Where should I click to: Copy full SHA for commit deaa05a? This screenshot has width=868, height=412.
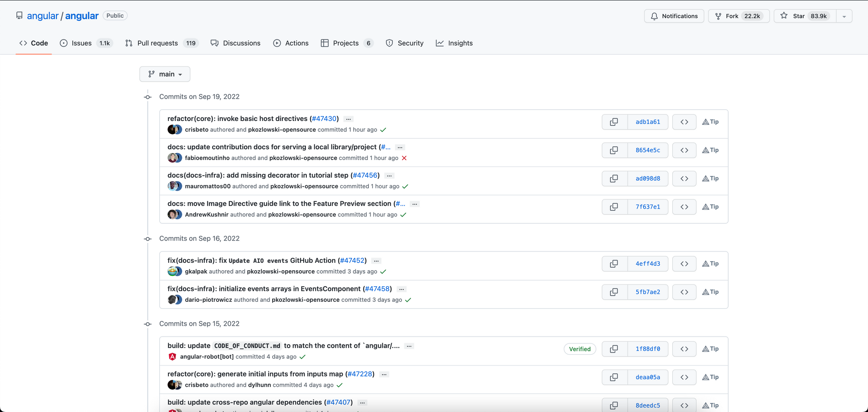(x=614, y=377)
